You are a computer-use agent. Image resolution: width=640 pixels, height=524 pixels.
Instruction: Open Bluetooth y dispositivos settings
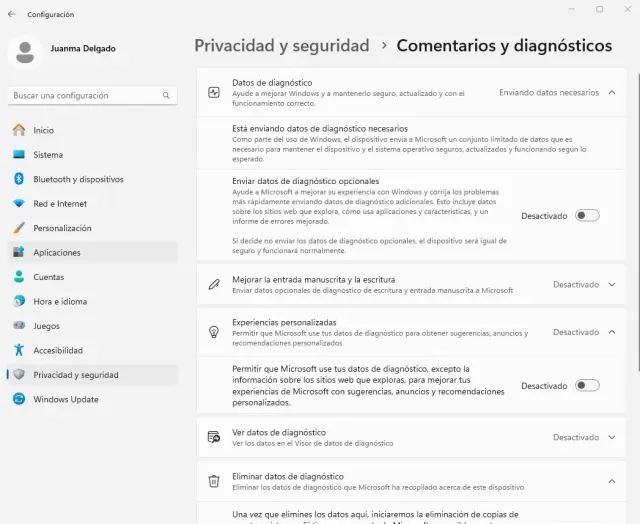(78, 179)
